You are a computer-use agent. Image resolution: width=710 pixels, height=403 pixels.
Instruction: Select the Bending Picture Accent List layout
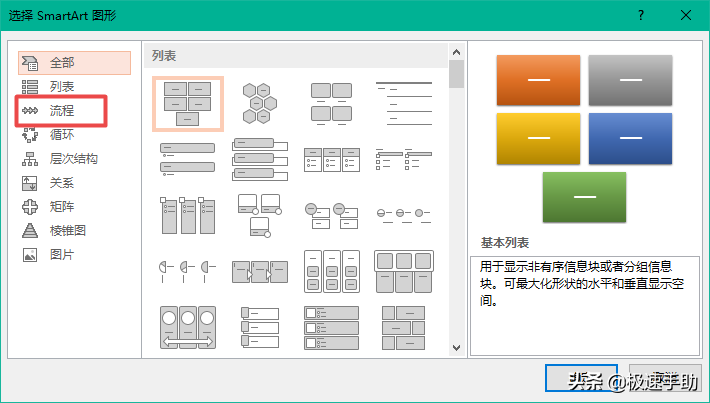259,216
